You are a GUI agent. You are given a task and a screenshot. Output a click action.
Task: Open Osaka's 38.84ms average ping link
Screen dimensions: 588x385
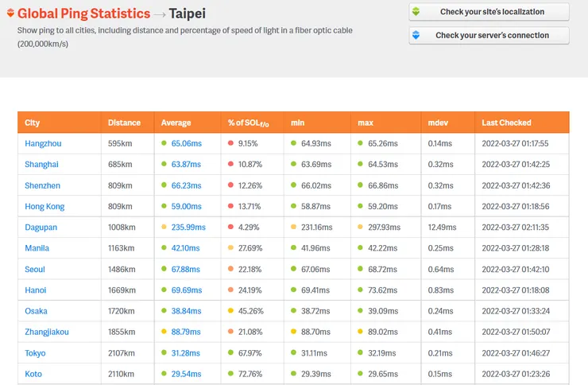pos(186,311)
